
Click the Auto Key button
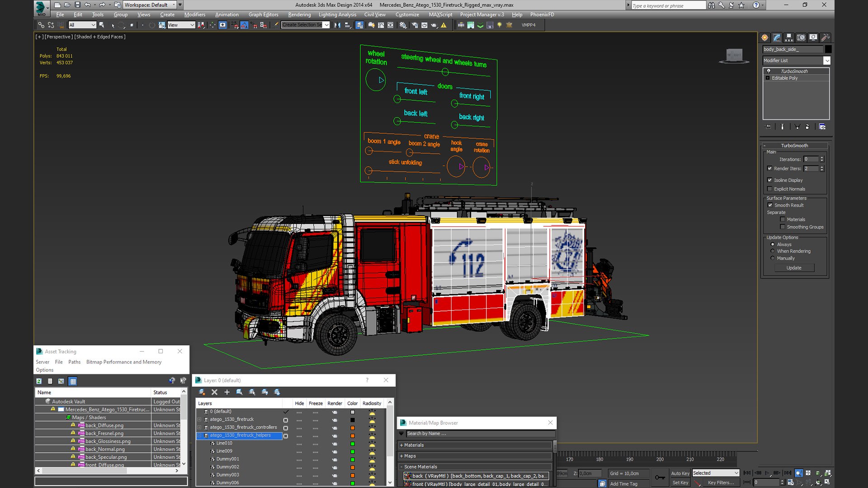680,473
